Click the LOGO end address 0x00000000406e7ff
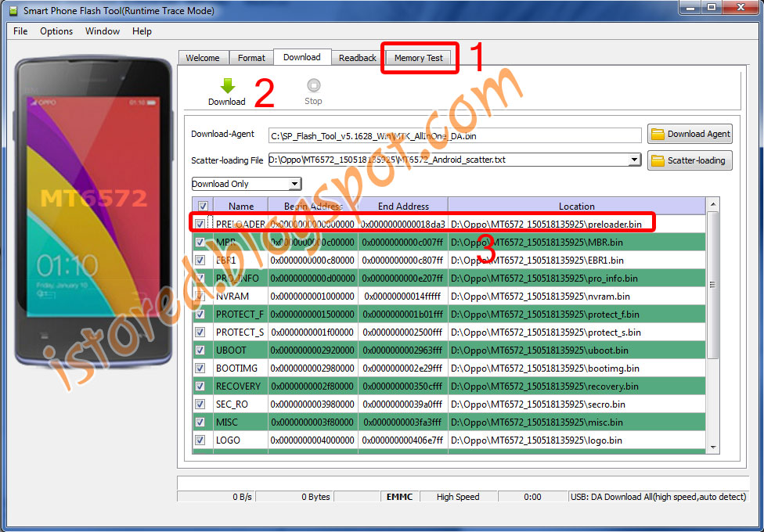 403,440
